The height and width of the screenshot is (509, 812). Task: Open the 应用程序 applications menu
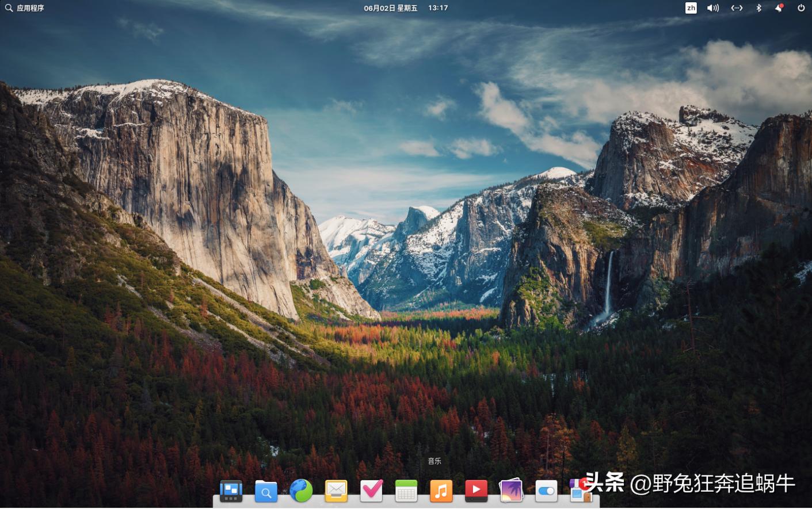click(x=28, y=8)
